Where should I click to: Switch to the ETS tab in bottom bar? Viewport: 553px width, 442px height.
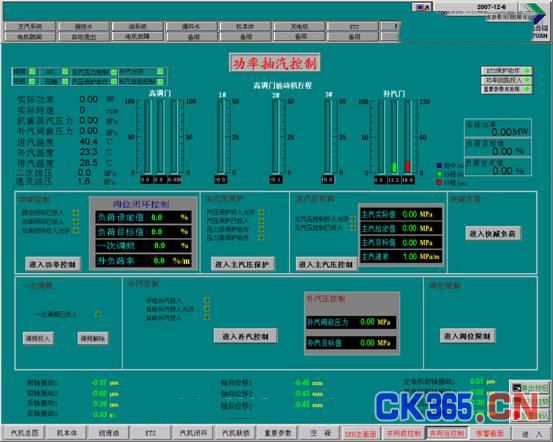coord(150,432)
